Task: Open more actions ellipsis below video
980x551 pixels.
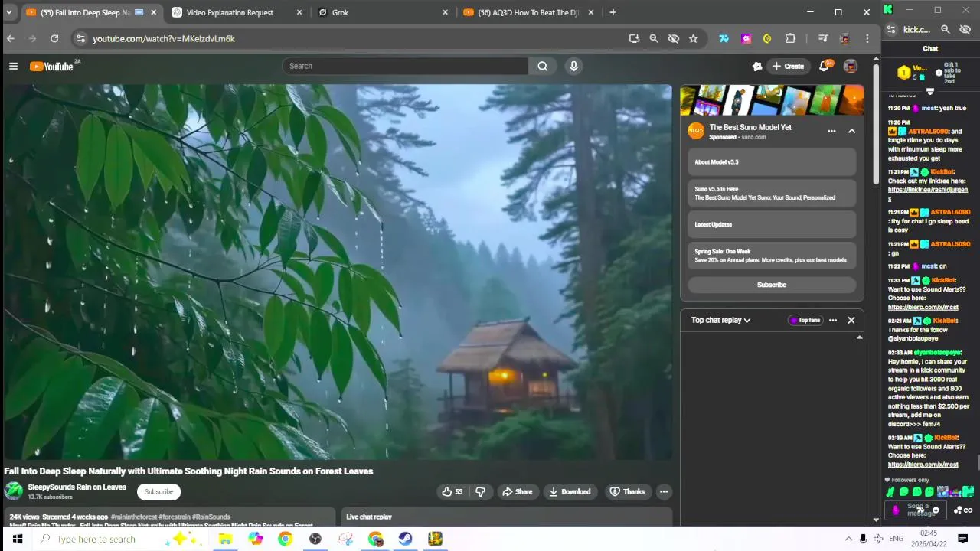Action: click(664, 492)
